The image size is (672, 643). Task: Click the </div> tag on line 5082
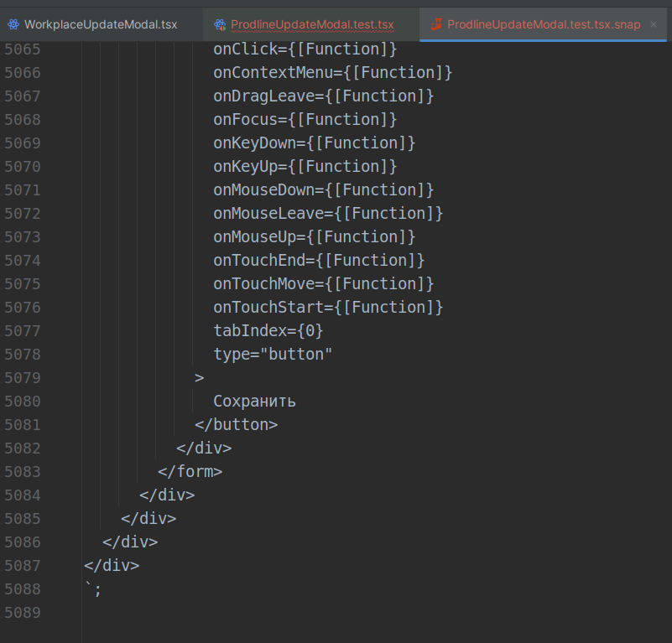[x=204, y=448]
